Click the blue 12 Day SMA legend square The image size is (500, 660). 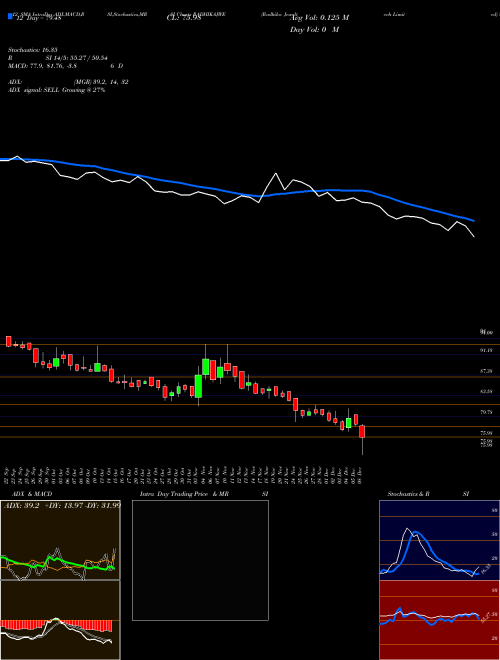pyautogui.click(x=11, y=16)
